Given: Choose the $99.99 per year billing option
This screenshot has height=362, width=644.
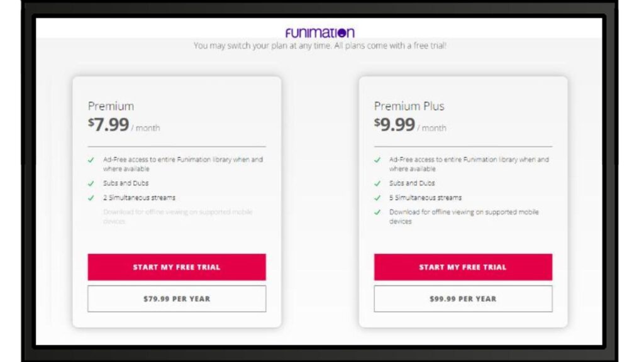Looking at the screenshot, I should coord(463,299).
